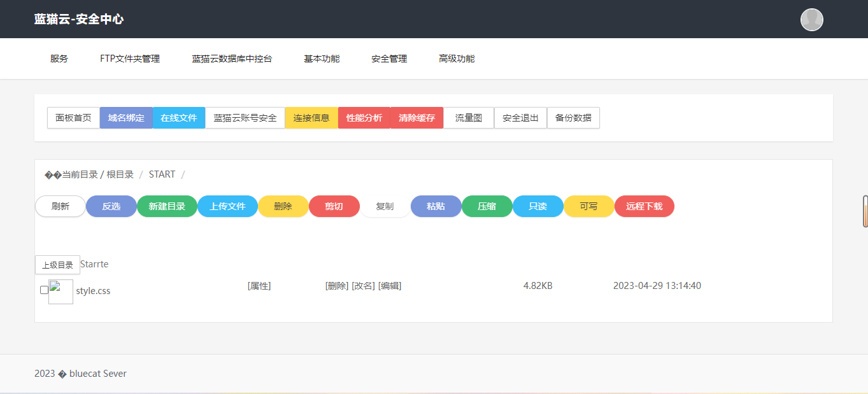Click the page vertical scrollbar thumb

click(x=865, y=211)
